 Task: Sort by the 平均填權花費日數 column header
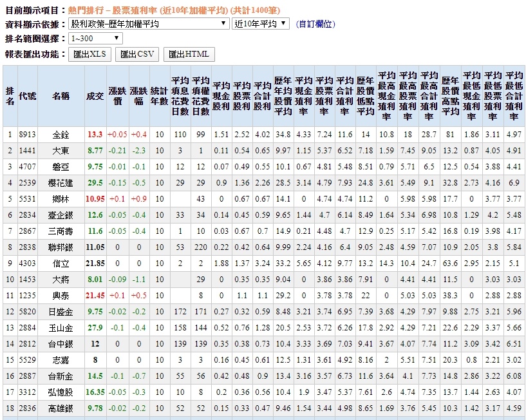tap(201, 96)
